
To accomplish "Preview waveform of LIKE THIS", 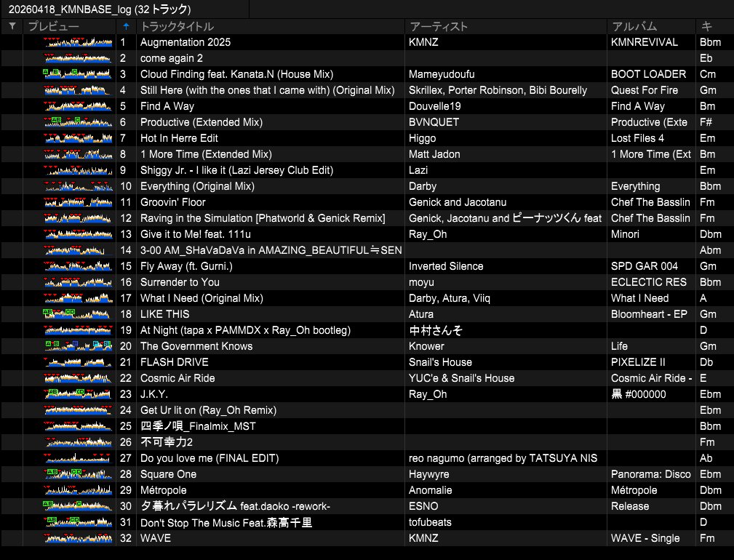I will pyautogui.click(x=78, y=314).
